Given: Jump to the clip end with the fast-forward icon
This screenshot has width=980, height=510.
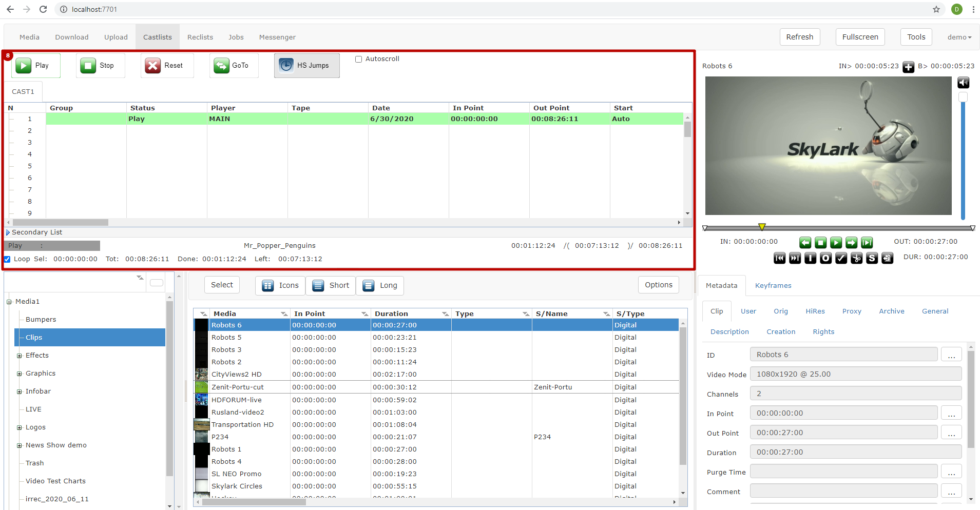Looking at the screenshot, I should click(x=795, y=258).
